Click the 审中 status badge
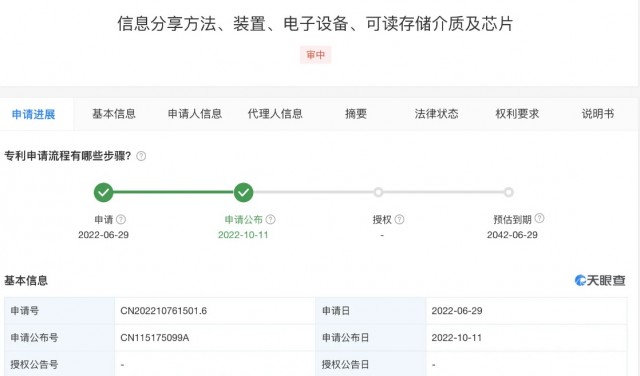The image size is (640, 376). click(x=316, y=55)
